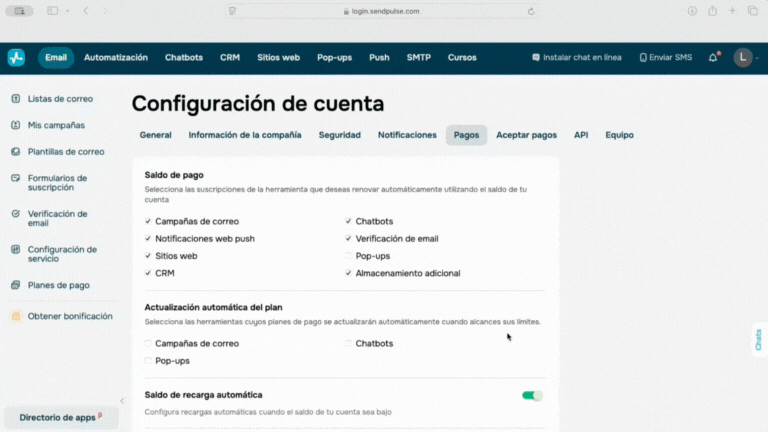Click the Formularios de suscripción icon
Image resolution: width=768 pixels, height=432 pixels.
(16, 178)
